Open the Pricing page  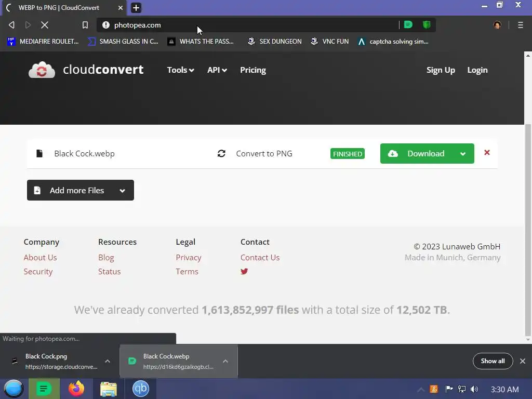pos(253,70)
